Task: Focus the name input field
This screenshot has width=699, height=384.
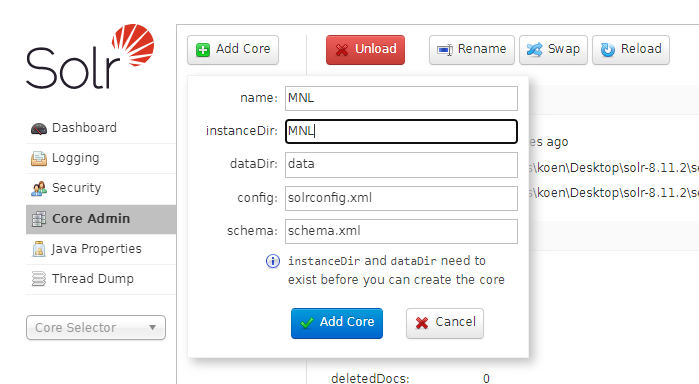Action: (401, 99)
